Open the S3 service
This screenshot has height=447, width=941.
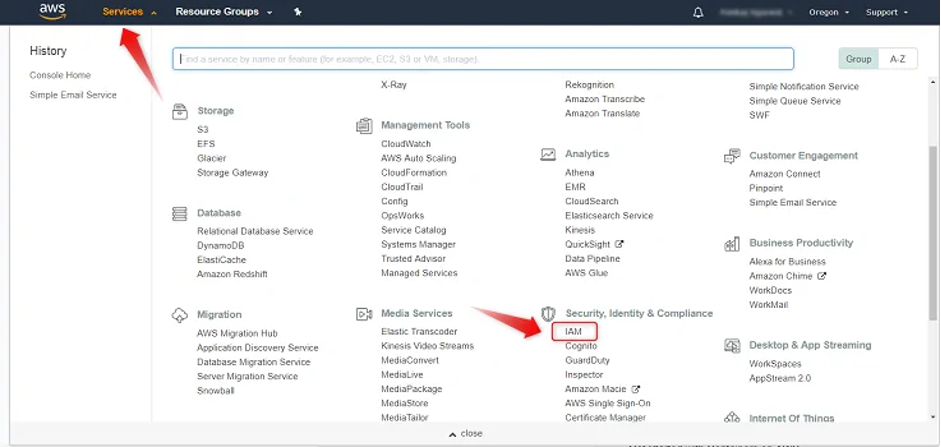click(203, 130)
